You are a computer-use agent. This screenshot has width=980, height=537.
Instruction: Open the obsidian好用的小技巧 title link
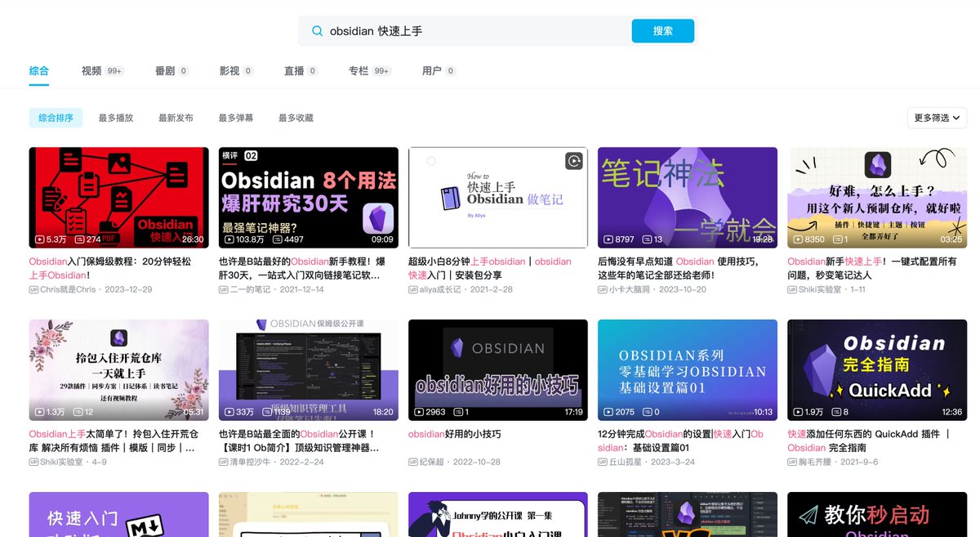[455, 434]
